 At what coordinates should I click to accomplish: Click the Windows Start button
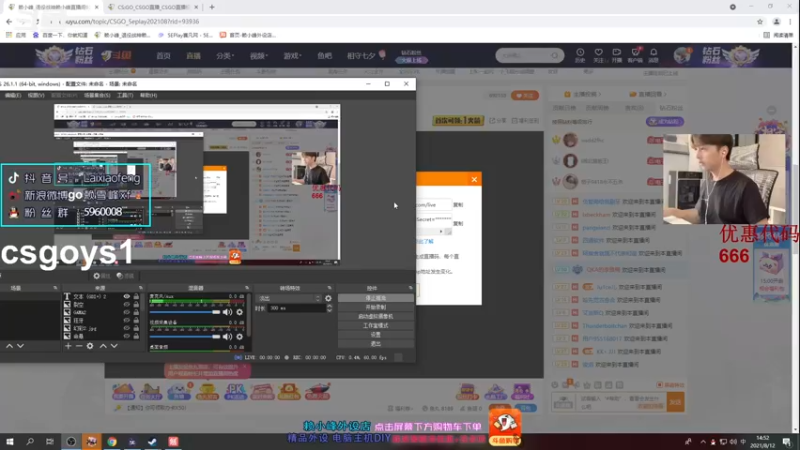[10, 441]
